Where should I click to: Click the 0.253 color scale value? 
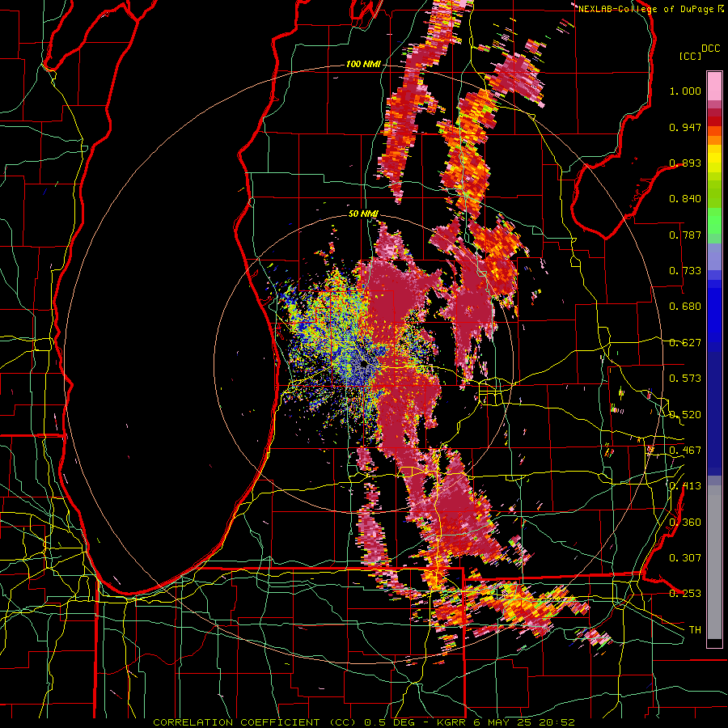(x=685, y=594)
